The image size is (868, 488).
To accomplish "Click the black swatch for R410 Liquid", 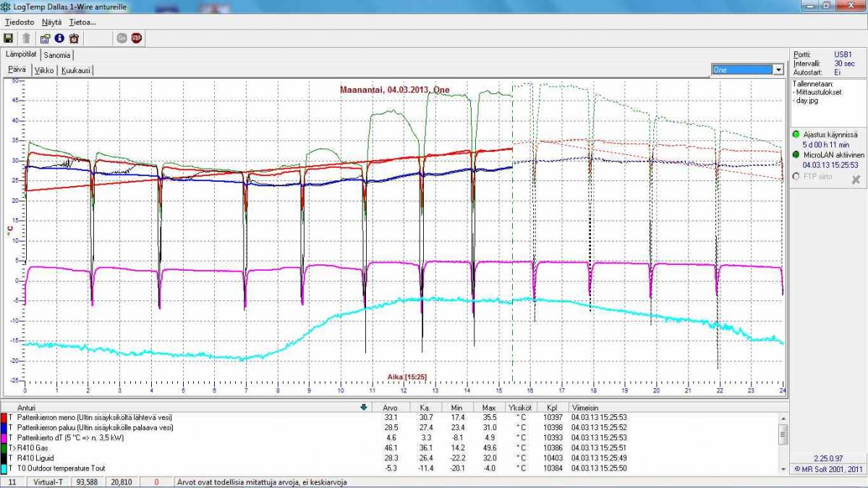I will [x=4, y=458].
